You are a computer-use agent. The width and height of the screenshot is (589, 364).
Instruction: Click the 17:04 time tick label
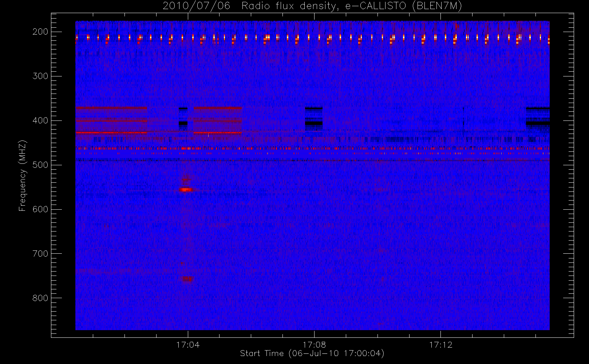coord(188,345)
